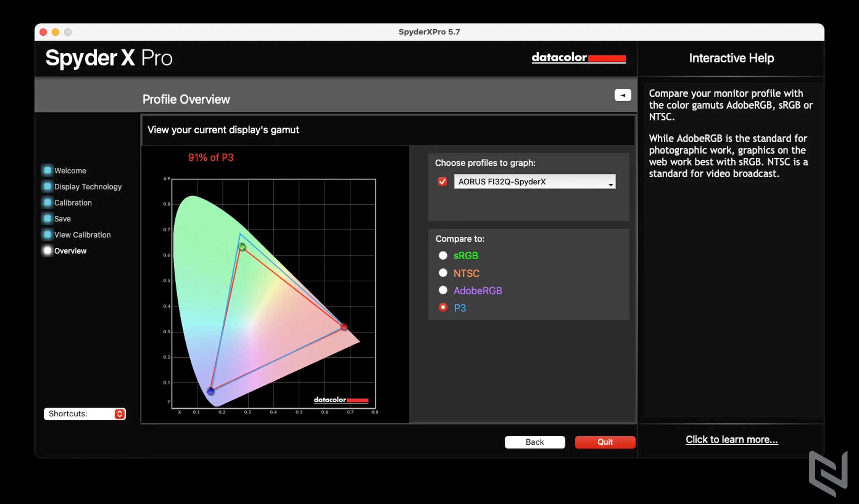Click the blue primary point on gamut chart

coord(210,391)
